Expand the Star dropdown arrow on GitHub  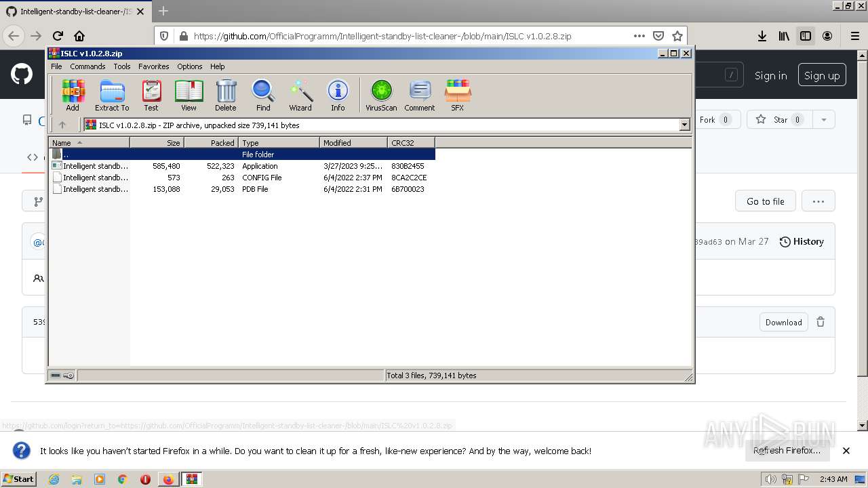coord(823,120)
